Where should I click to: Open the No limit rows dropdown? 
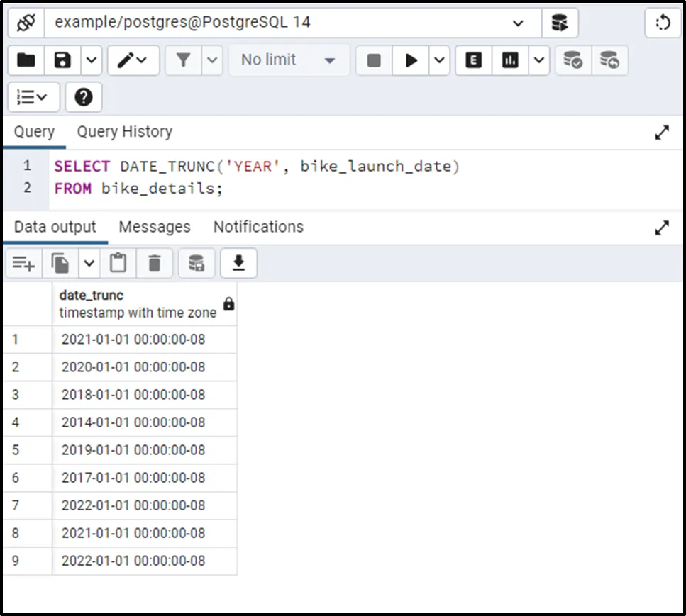coord(288,60)
